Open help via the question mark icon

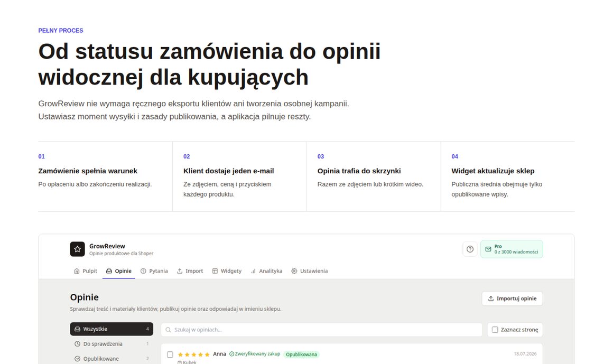[x=470, y=249]
